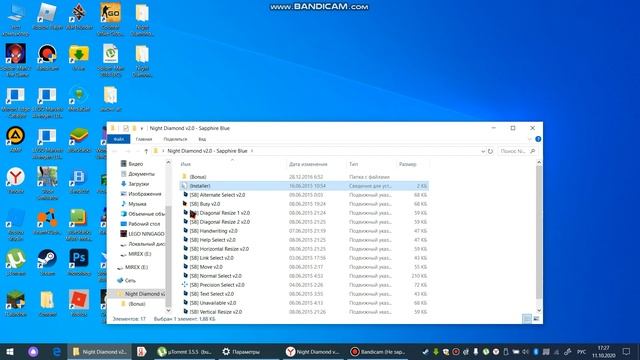This screenshot has height=360, width=640.
Task: Select the [SB] Unavailable v2.0 cursor file
Action: pyautogui.click(x=304, y=302)
